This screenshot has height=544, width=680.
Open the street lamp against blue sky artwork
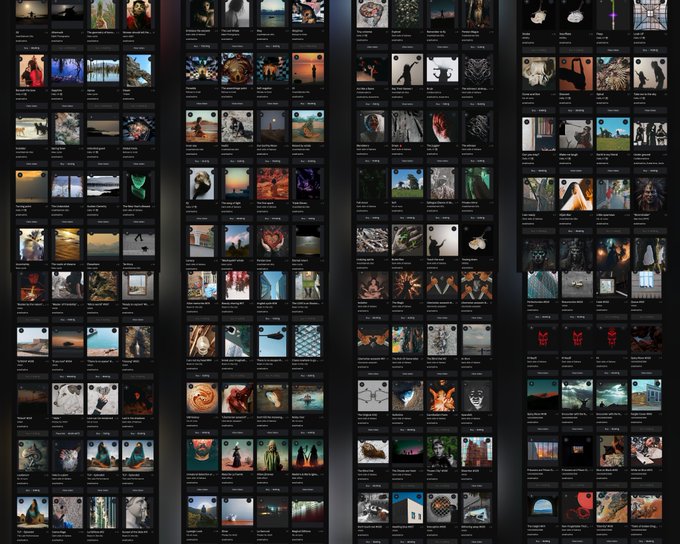click(x=272, y=341)
